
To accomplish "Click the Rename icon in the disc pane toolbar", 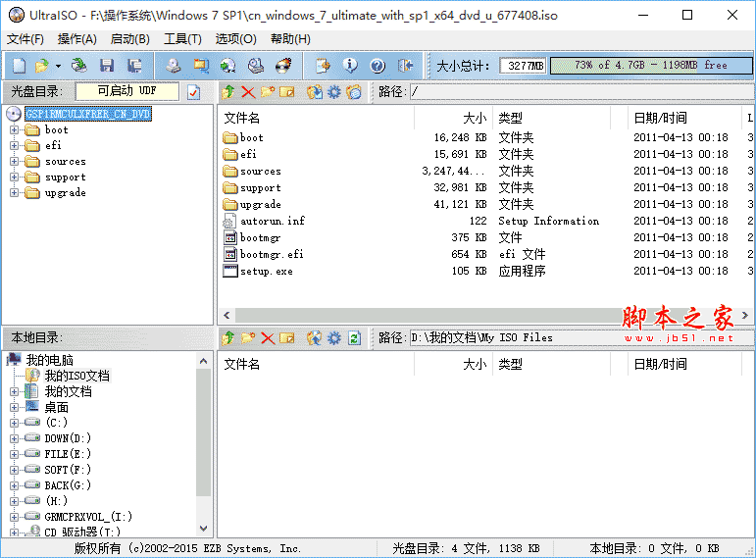I will [287, 91].
